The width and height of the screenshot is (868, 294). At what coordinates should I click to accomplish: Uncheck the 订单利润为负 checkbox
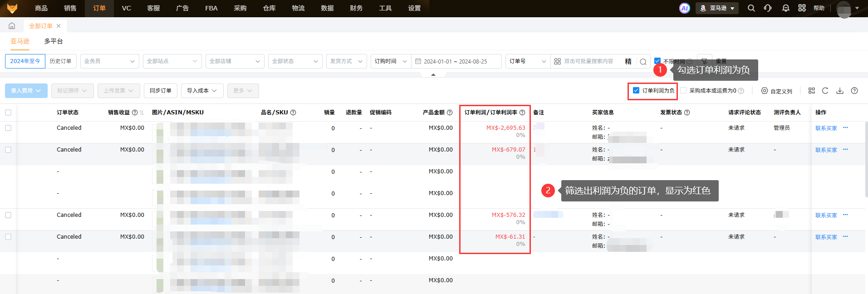(x=636, y=91)
